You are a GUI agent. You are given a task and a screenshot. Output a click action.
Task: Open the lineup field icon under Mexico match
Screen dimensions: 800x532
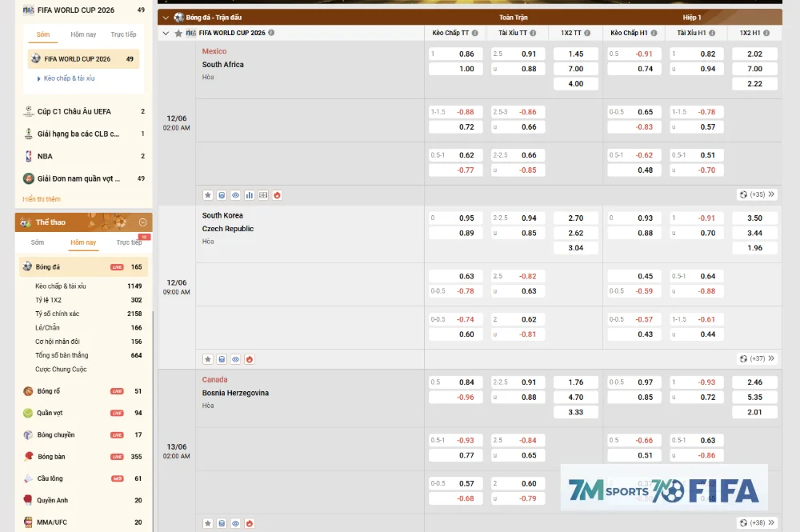point(262,195)
